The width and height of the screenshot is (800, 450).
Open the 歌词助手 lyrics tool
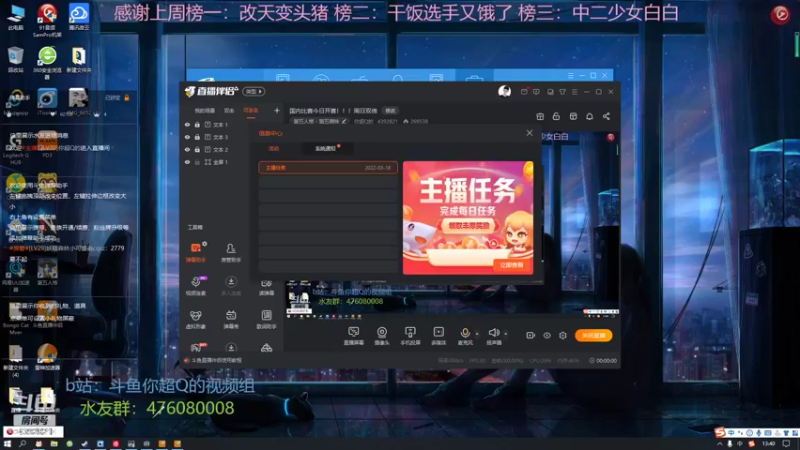point(266,319)
